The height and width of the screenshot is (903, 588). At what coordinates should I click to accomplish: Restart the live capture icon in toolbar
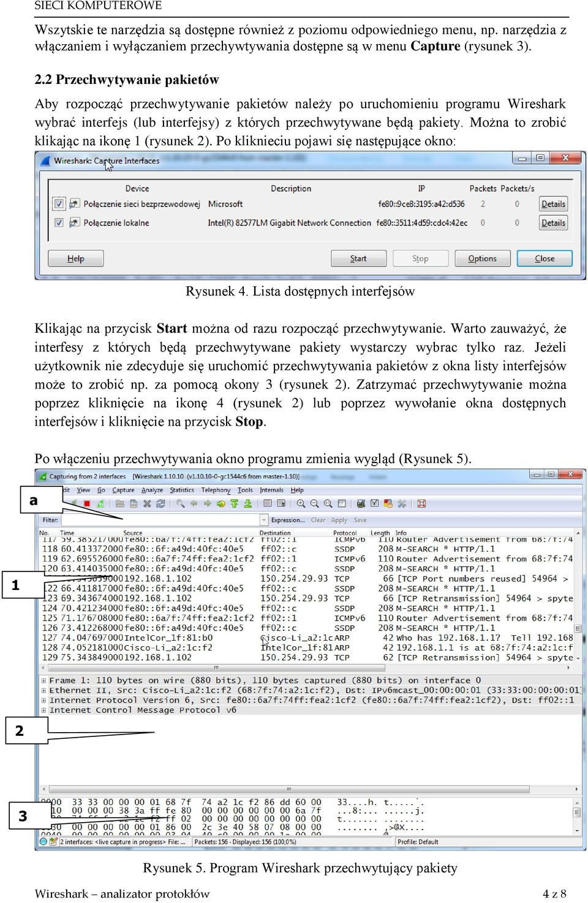(x=100, y=504)
